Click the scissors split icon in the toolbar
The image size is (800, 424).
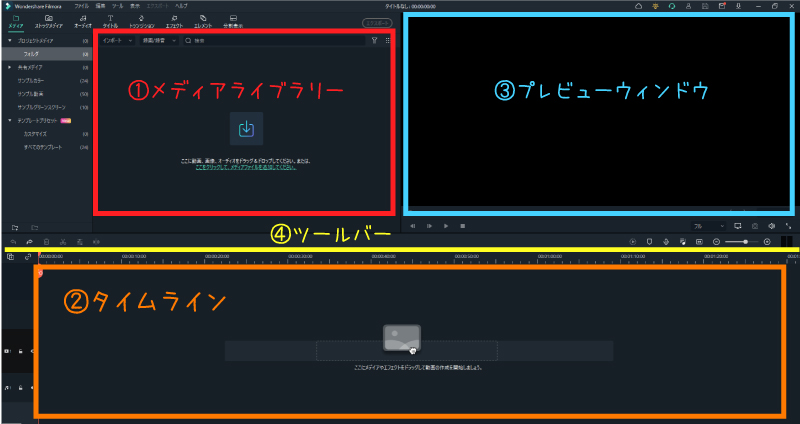(x=63, y=242)
